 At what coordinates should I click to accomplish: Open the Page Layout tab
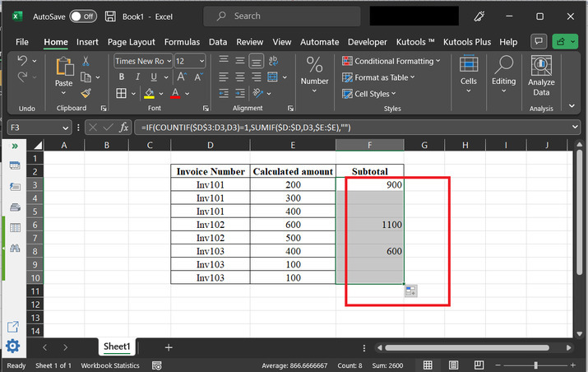[x=131, y=42]
